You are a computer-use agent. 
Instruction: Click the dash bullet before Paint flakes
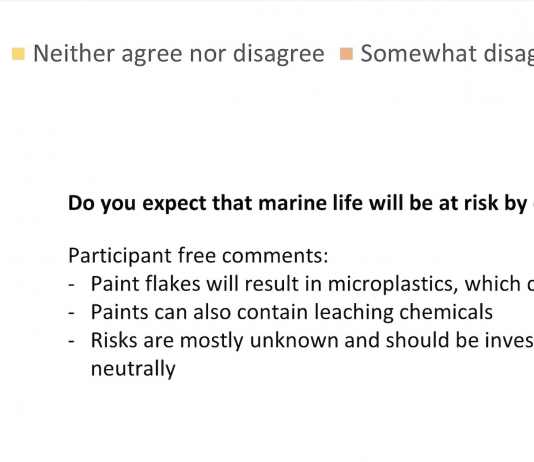pos(71,285)
